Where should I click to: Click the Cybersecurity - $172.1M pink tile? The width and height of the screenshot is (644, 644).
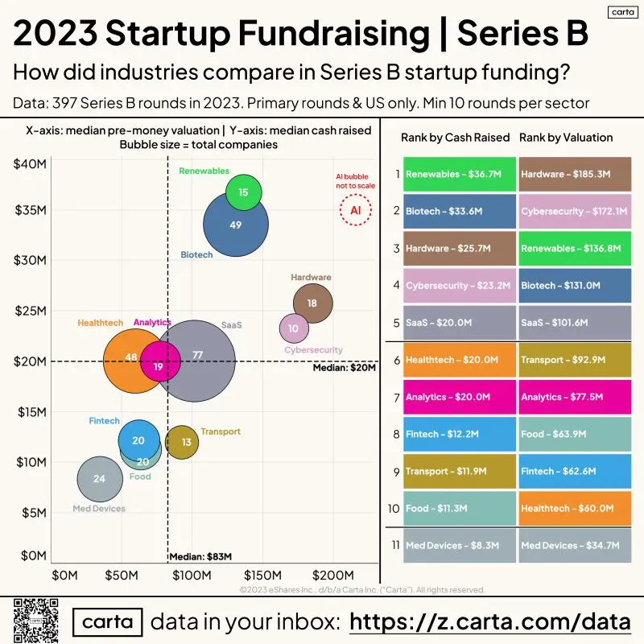575,211
